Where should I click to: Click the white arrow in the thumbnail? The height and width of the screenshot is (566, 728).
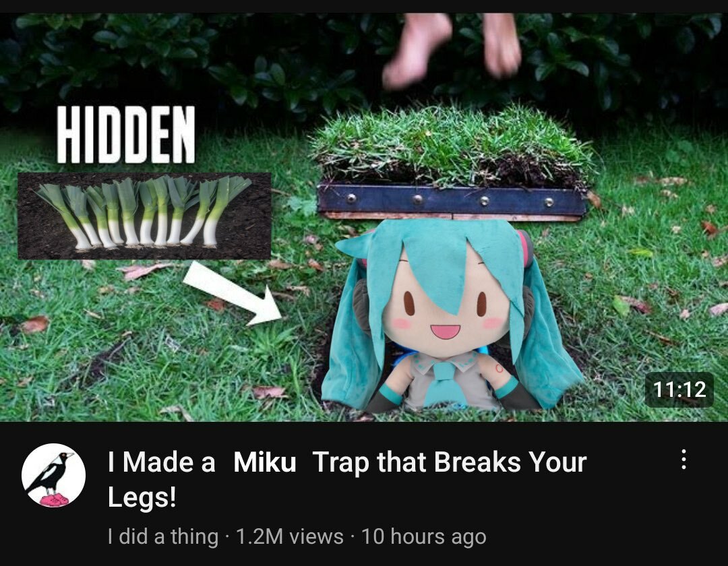click(x=233, y=294)
